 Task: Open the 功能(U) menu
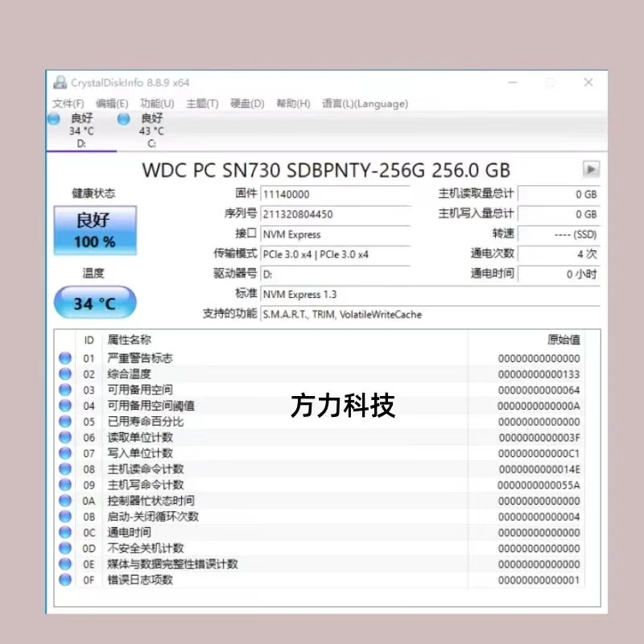(x=157, y=104)
